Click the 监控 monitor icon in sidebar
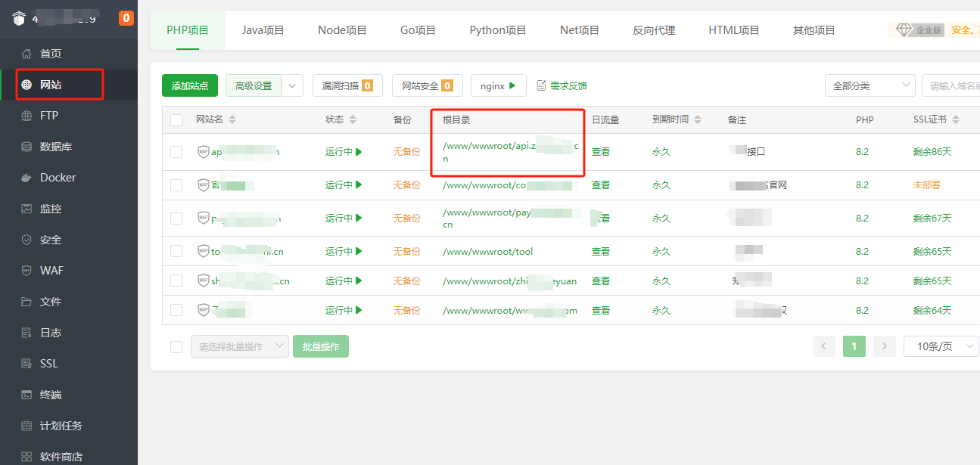Viewport: 980px width, 465px height. [26, 209]
